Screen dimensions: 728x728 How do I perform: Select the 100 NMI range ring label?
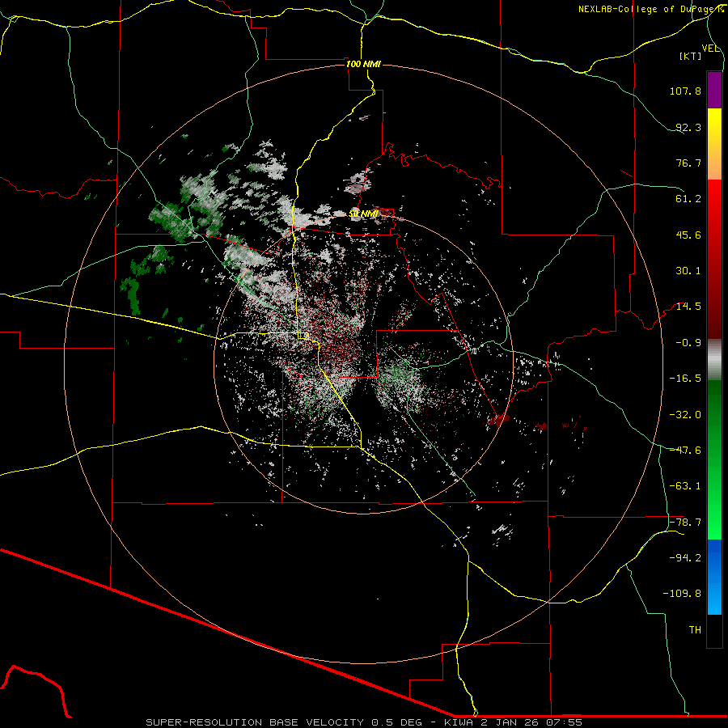[x=363, y=64]
